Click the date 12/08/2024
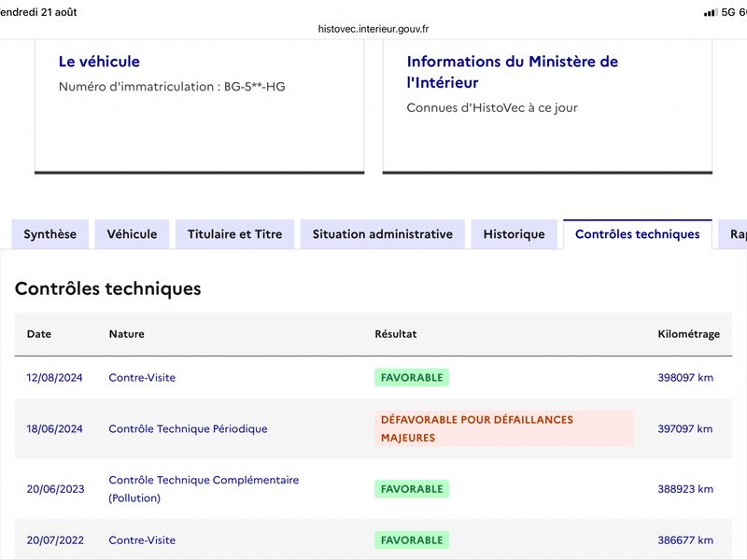Image resolution: width=747 pixels, height=560 pixels. coord(54,378)
